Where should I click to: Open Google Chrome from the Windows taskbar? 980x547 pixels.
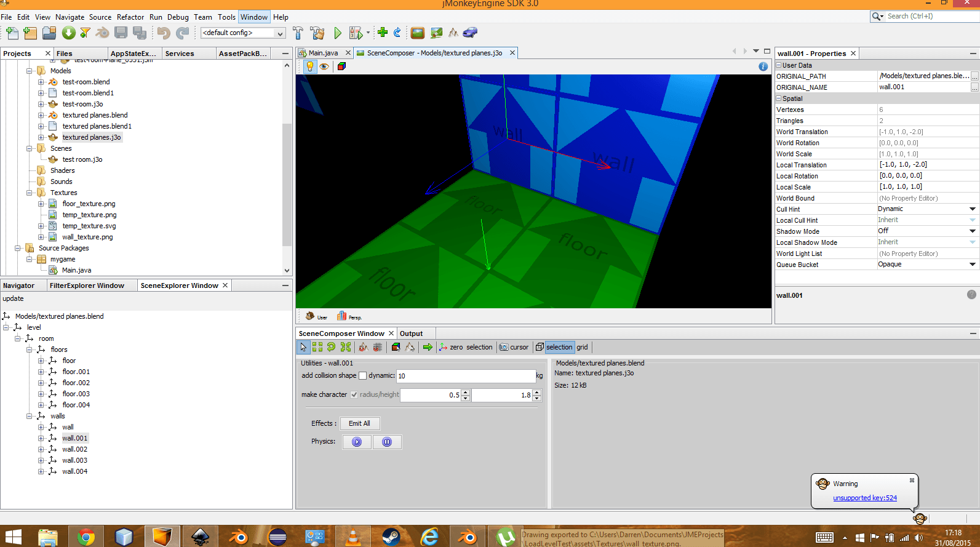(x=86, y=537)
